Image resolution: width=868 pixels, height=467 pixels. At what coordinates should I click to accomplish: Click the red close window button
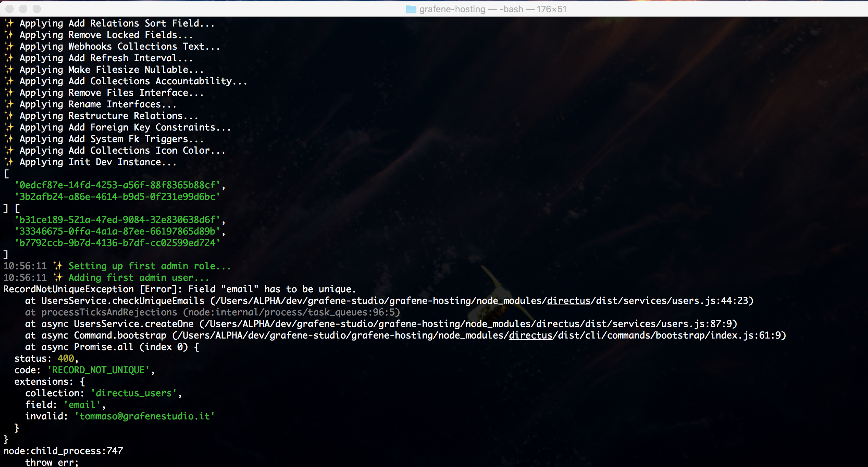(10, 8)
